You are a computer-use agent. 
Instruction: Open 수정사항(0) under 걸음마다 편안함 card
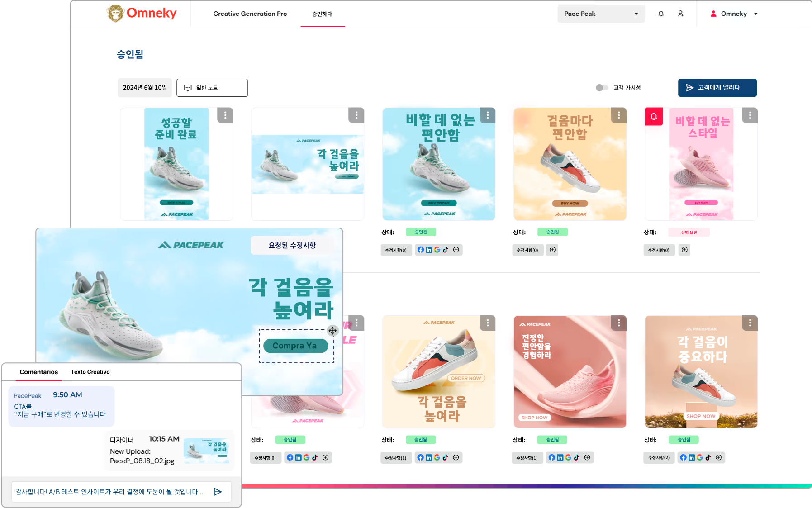(527, 250)
